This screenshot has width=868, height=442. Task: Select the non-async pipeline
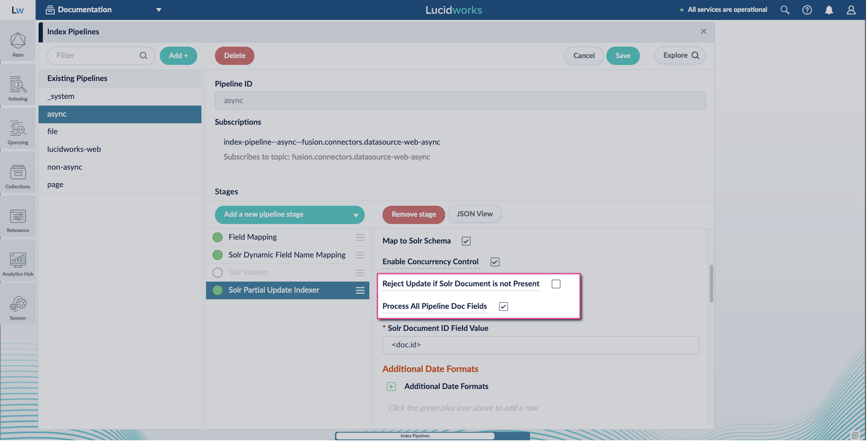pos(120,167)
